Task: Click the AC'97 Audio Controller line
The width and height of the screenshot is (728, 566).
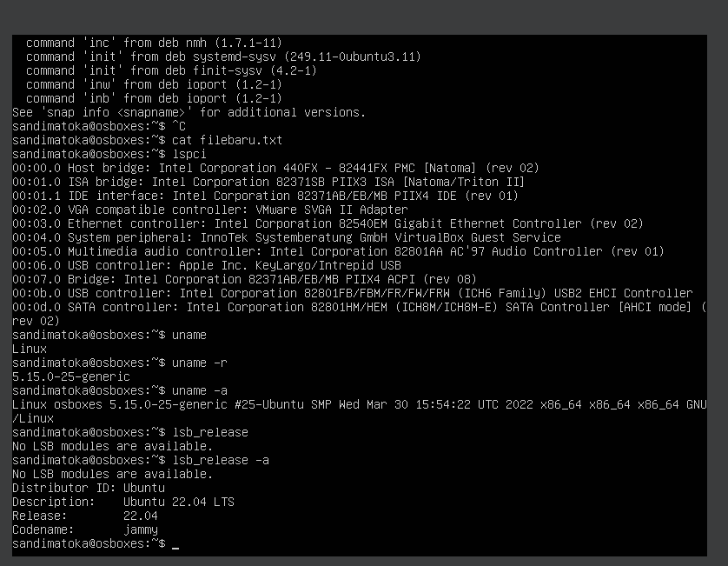Action: tap(338, 252)
